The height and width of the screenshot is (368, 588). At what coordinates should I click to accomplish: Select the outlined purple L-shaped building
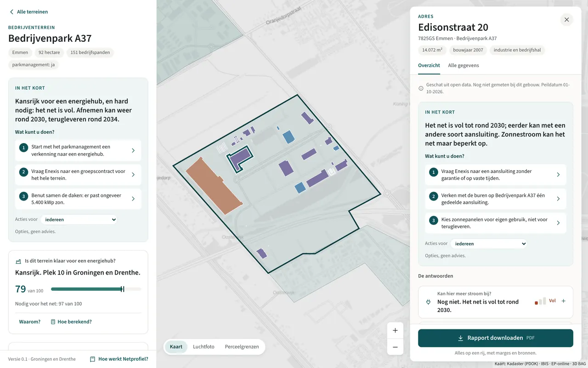(240, 159)
